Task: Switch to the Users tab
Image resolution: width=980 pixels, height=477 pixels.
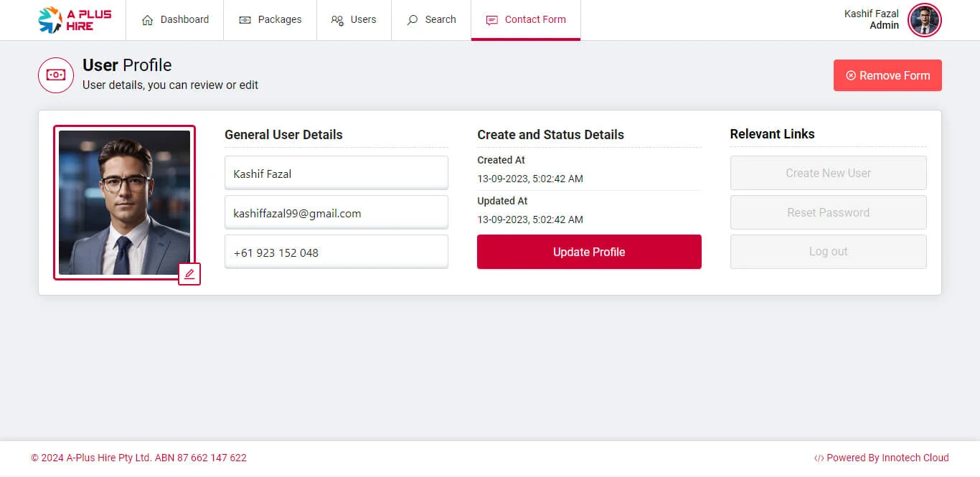Action: (x=354, y=20)
